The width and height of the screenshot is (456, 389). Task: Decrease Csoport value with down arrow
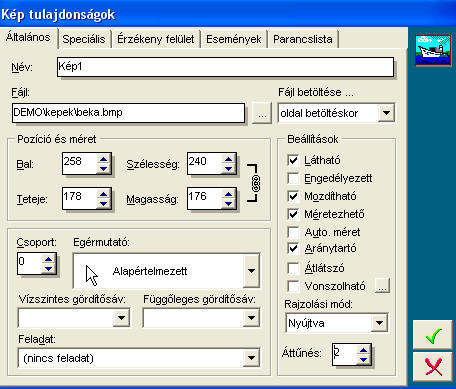49,268
